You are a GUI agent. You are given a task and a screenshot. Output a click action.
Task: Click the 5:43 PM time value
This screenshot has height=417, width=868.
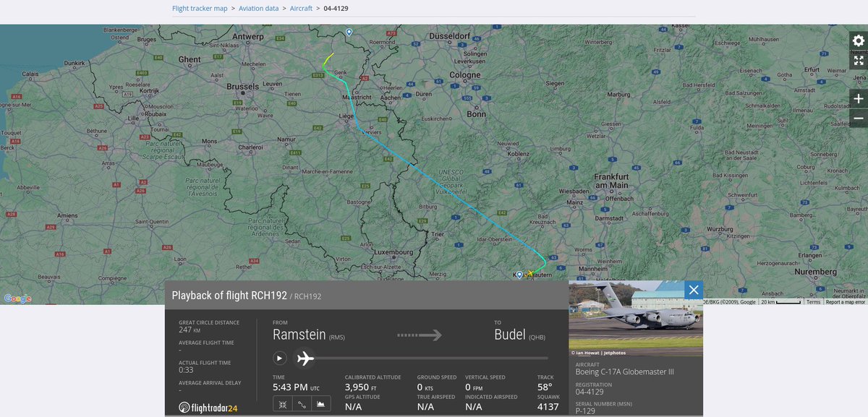[x=289, y=388]
